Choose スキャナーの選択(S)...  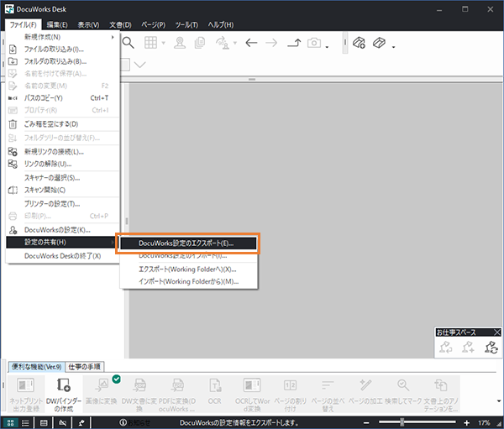[x=63, y=178]
